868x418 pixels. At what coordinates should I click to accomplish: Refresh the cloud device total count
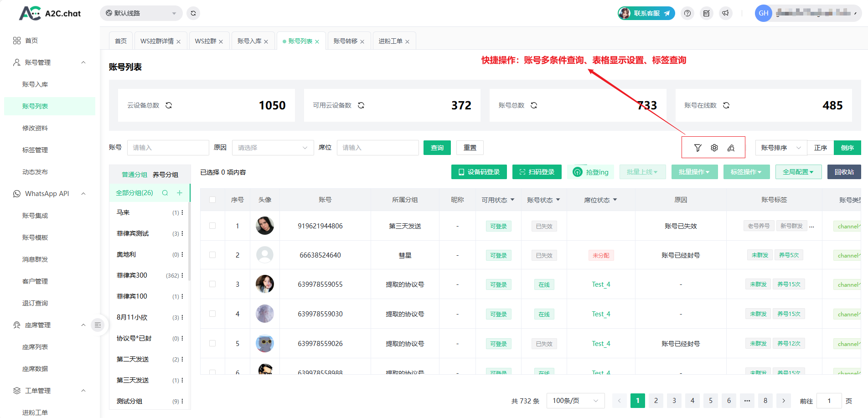point(169,105)
